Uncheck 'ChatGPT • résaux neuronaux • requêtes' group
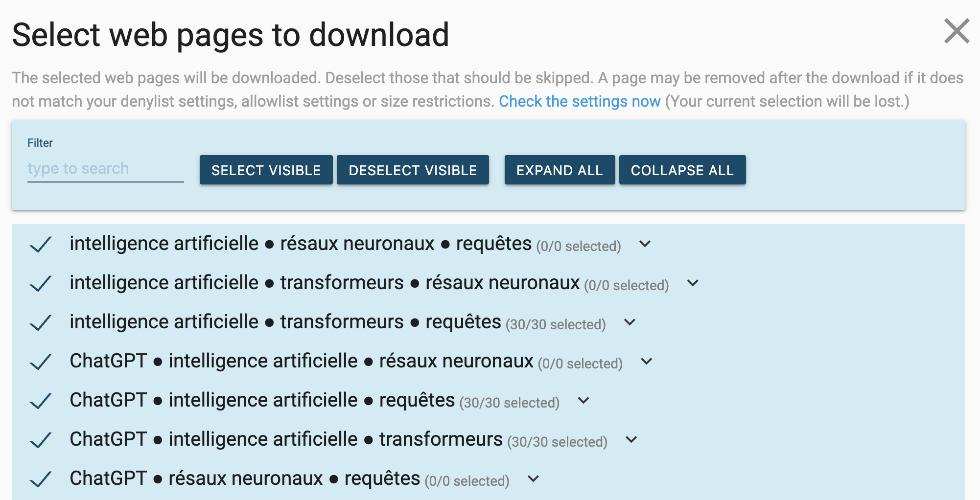This screenshot has height=500, width=980. tap(41, 479)
